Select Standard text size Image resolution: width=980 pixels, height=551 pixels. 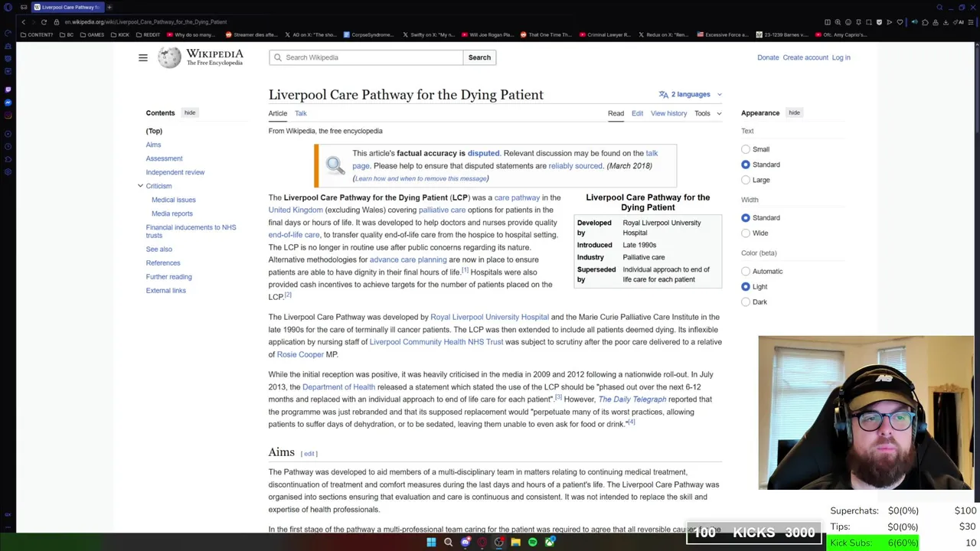746,165
